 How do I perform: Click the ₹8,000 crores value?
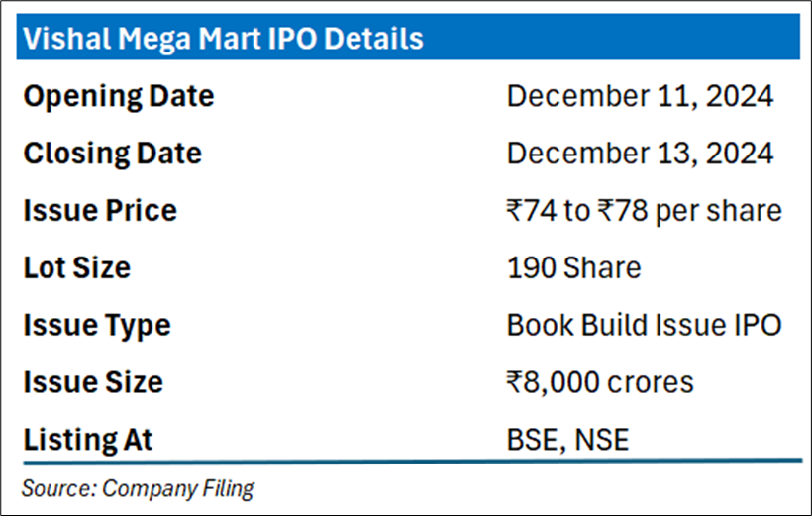click(600, 383)
